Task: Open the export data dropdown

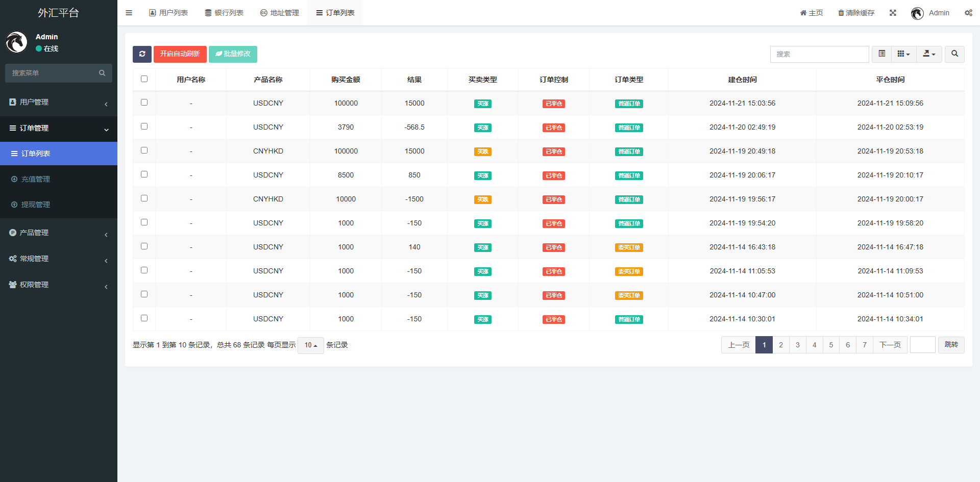Action: (x=929, y=54)
